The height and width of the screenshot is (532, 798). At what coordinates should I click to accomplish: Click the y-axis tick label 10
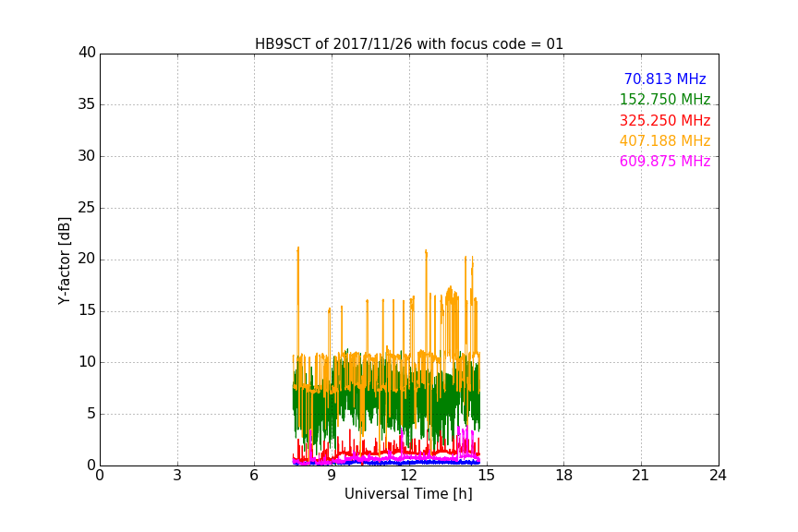[x=87, y=362]
